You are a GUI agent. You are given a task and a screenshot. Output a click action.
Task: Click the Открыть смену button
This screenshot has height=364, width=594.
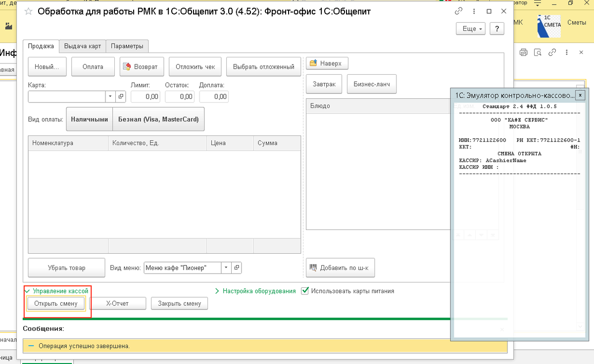[56, 303]
